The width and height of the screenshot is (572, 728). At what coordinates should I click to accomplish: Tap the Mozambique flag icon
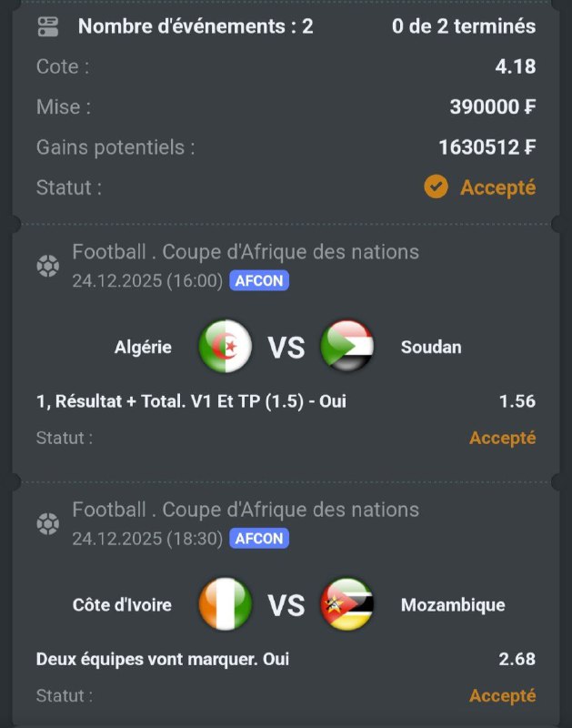[347, 604]
